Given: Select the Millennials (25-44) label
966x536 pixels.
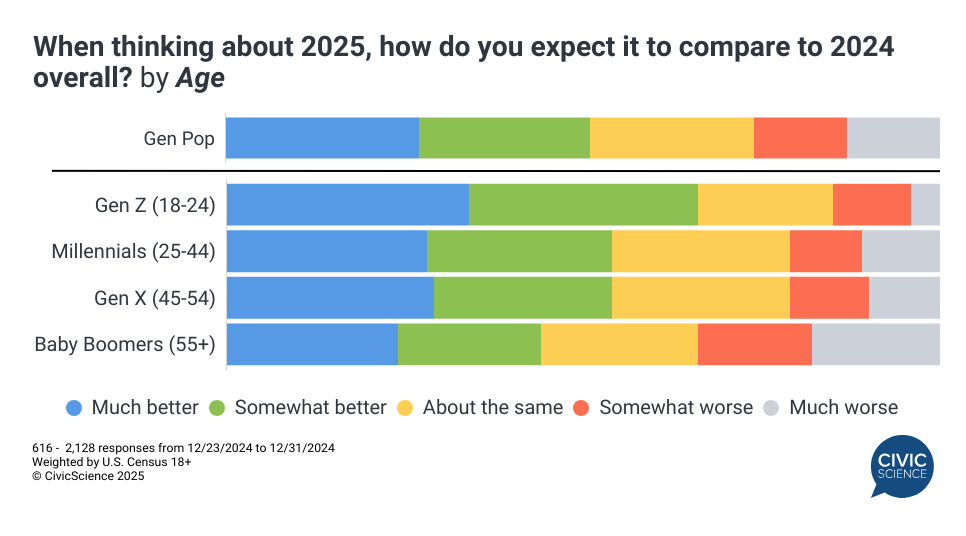Looking at the screenshot, I should click(x=133, y=251).
